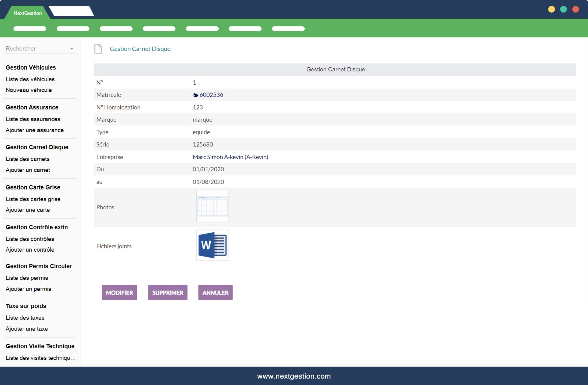Click the red circle in the window controls
This screenshot has height=385, width=588.
click(x=576, y=9)
